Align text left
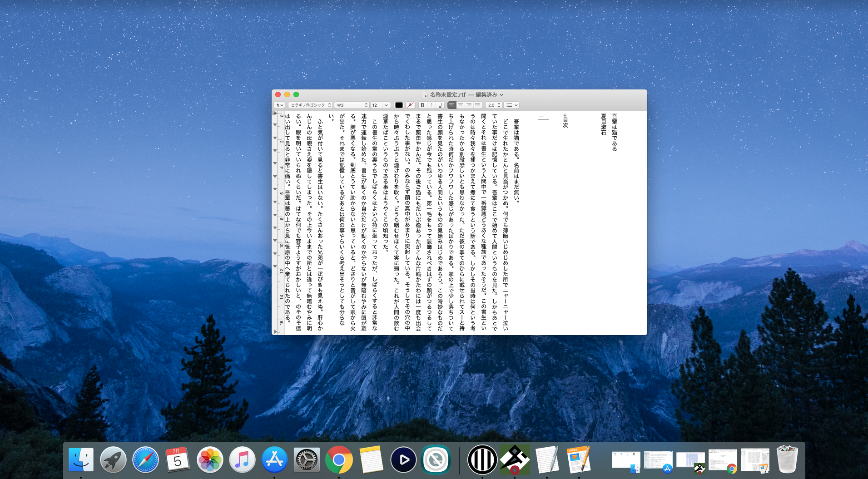This screenshot has height=479, width=868. (x=451, y=105)
